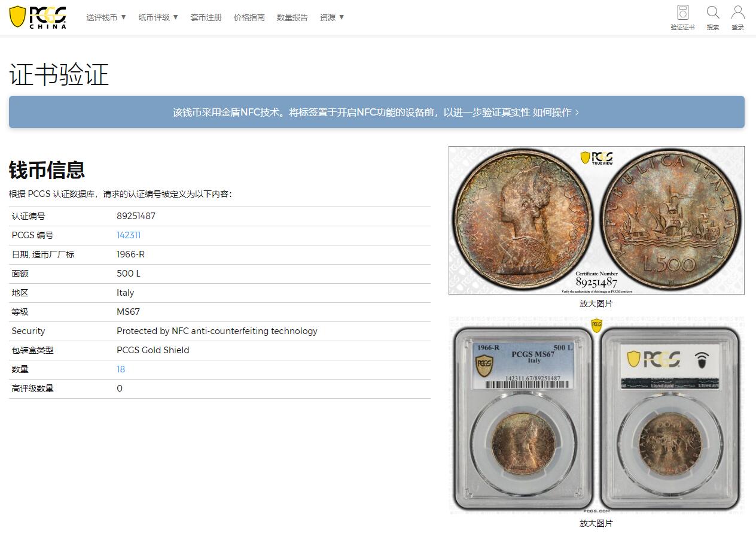Select the PCGS Gold Shield holder type
The image size is (756, 534).
pyautogui.click(x=153, y=350)
